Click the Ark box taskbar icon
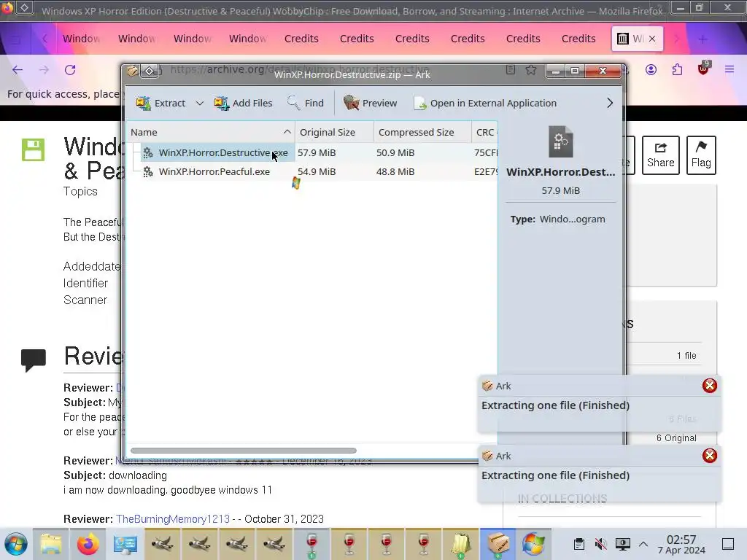The image size is (747, 560). 498,544
